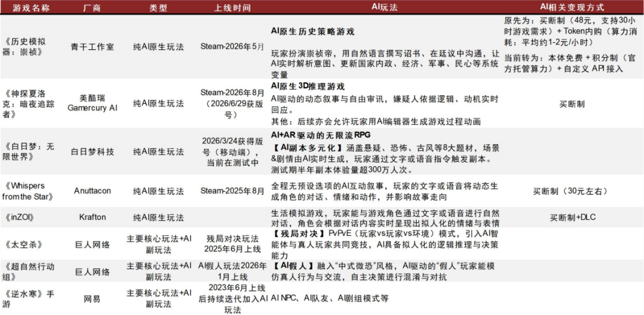Screen dimensions: 644x315
Task: Select the text starting AI驱动的动态叙事与自由审讯
Action: 385,105
